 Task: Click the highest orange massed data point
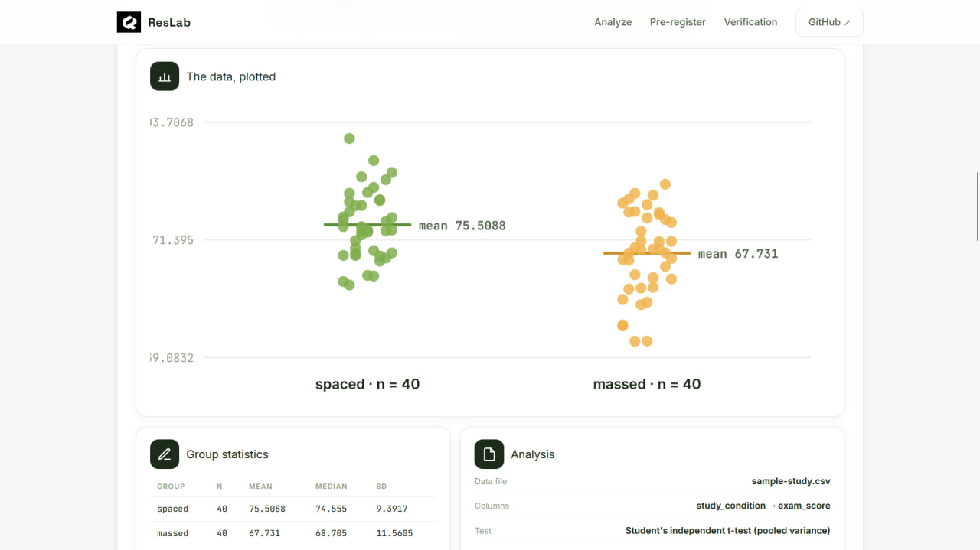[x=665, y=184]
